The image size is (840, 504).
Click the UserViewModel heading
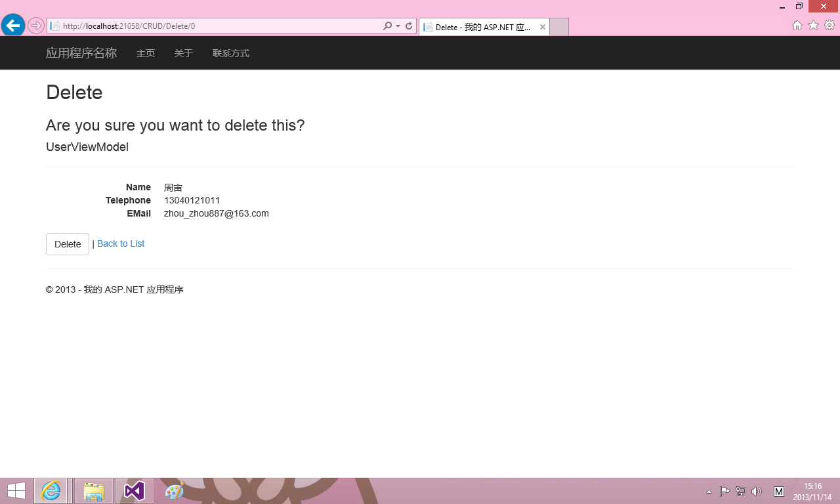(87, 147)
